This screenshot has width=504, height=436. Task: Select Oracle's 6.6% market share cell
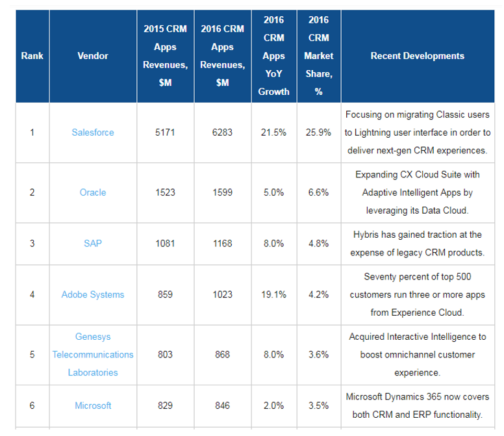click(318, 192)
